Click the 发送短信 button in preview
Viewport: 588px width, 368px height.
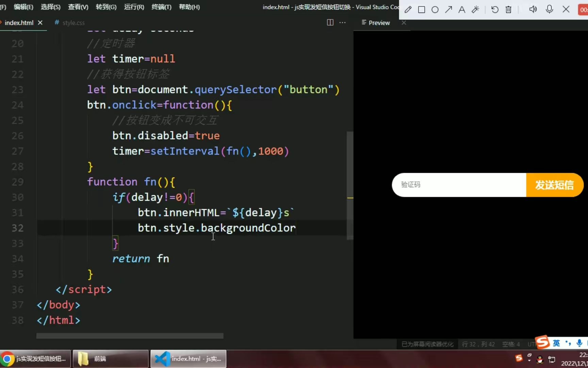point(555,185)
